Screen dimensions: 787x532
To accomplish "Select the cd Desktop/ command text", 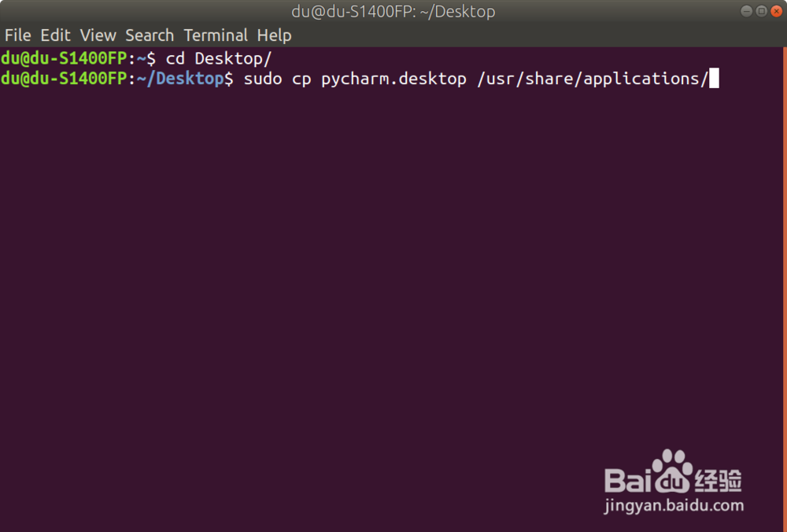I will pos(219,57).
